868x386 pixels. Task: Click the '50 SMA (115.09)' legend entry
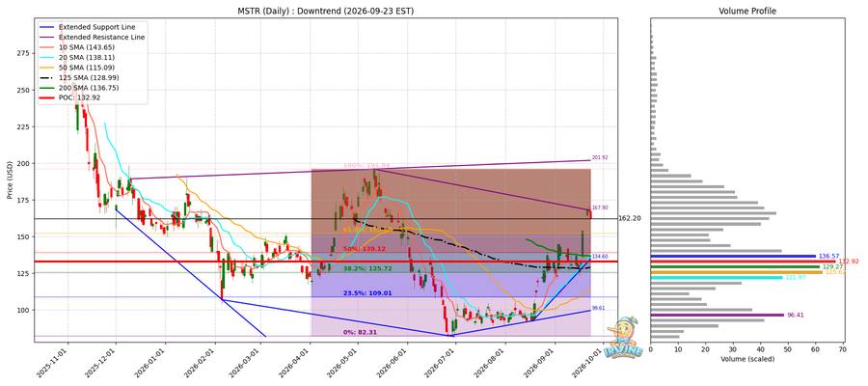[x=76, y=68]
